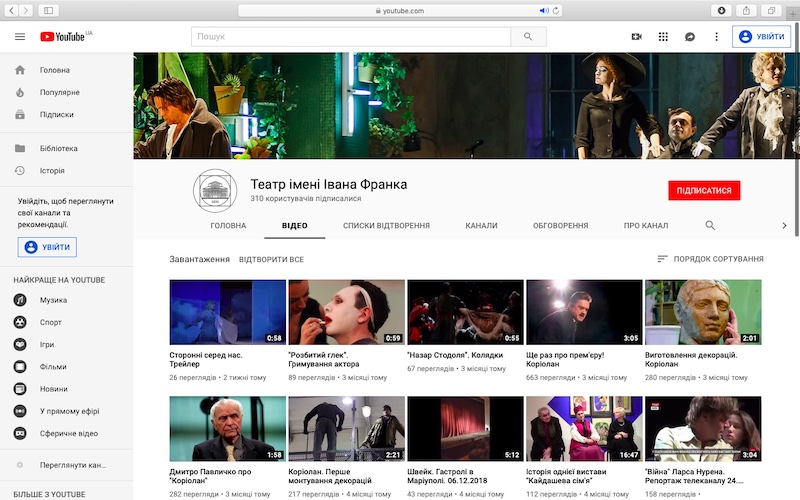Image resolution: width=800 pixels, height=500 pixels.
Task: Switch to ГОЛОВНА channel tab
Action: (228, 226)
